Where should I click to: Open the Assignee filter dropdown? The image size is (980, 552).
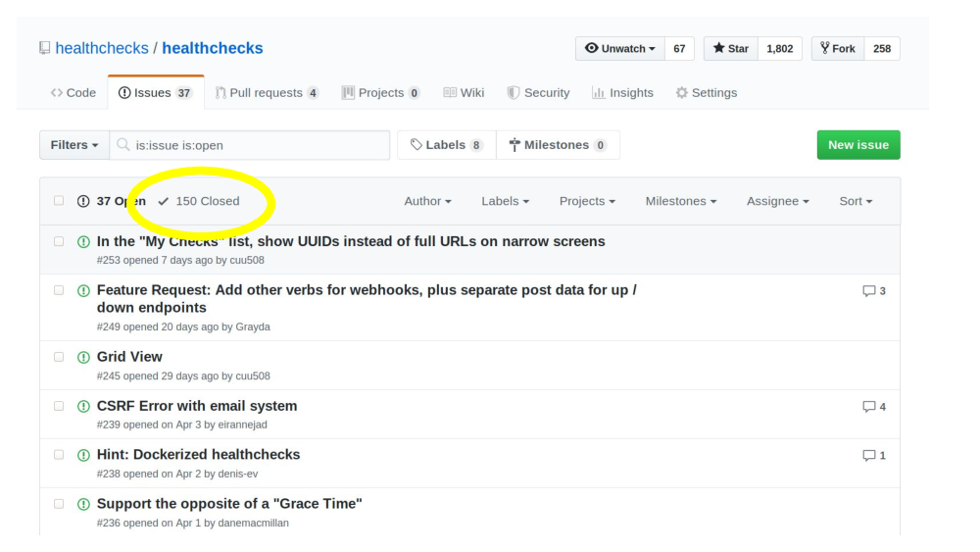(x=777, y=201)
